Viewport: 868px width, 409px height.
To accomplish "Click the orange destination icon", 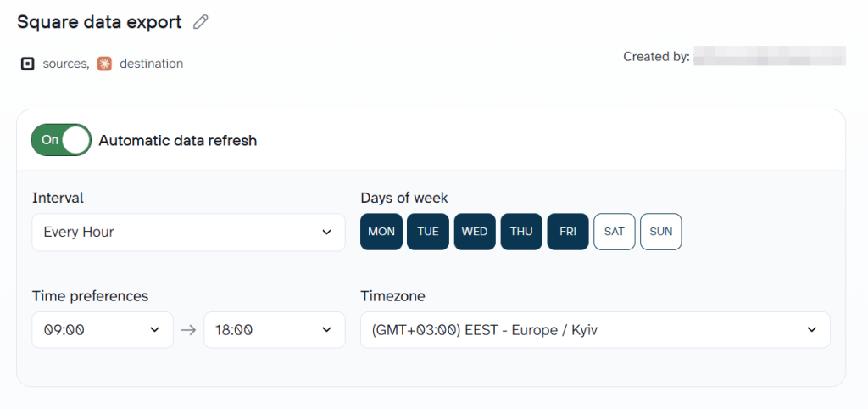I will coord(104,64).
